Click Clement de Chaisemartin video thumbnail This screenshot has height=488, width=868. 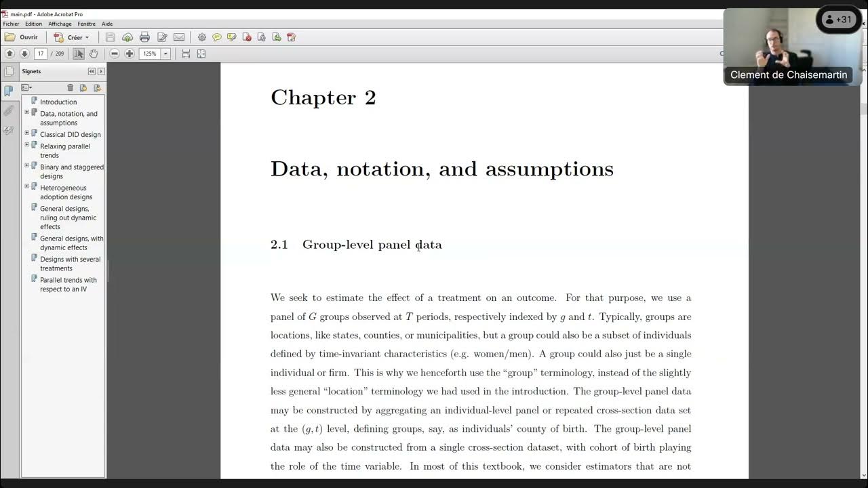(x=791, y=46)
